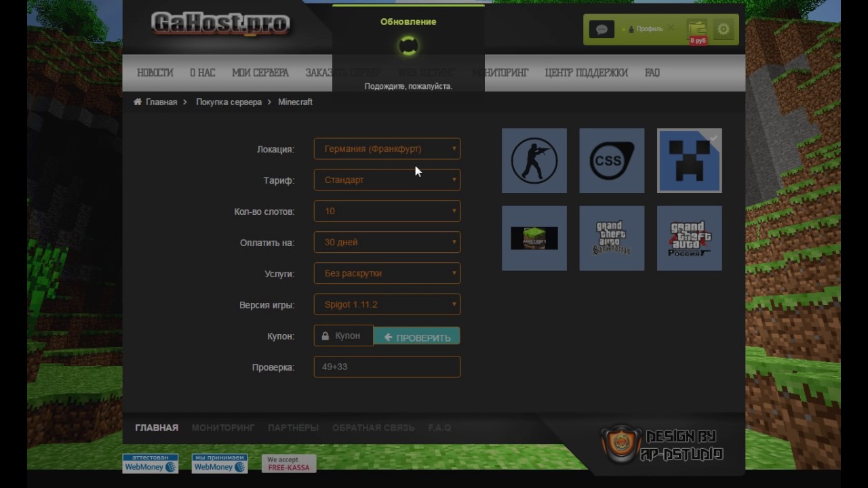
Task: Click F.A.Q in the footer menu
Action: pyautogui.click(x=439, y=428)
